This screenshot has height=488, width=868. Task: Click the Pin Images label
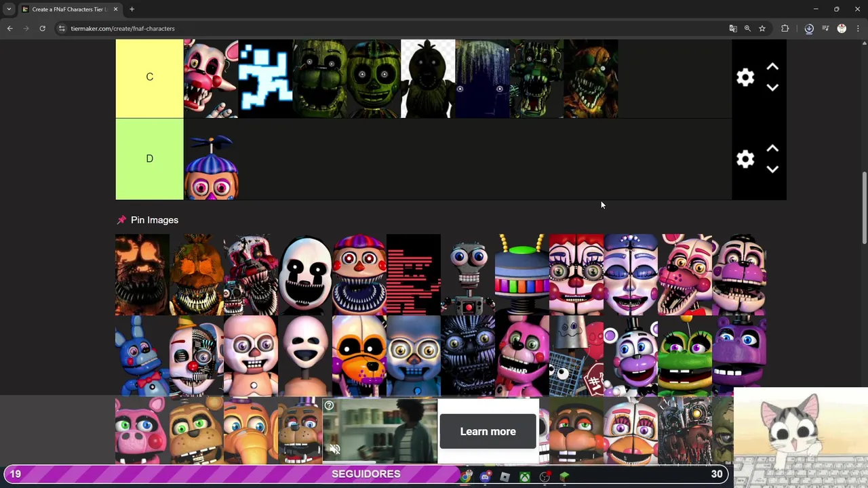point(155,220)
